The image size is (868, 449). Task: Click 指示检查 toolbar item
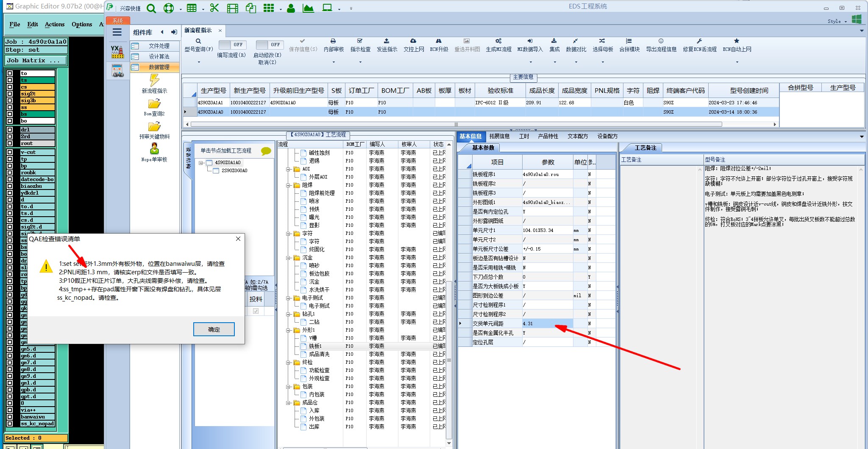point(360,45)
